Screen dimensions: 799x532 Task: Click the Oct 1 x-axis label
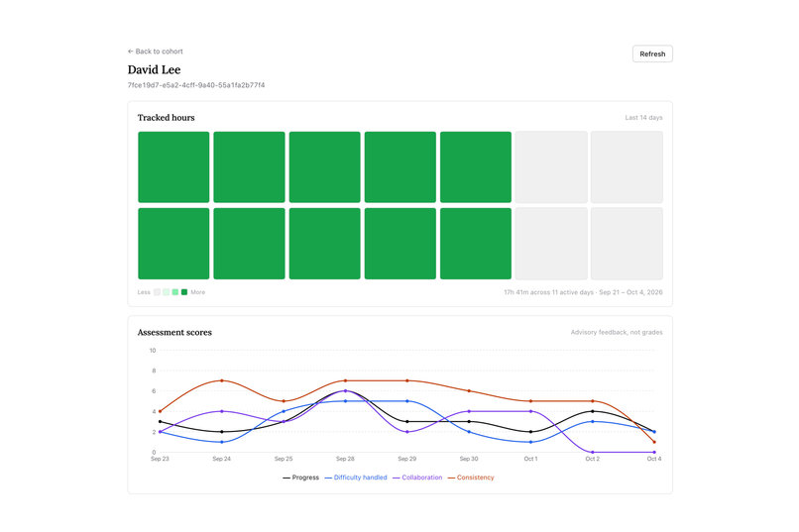[531, 459]
